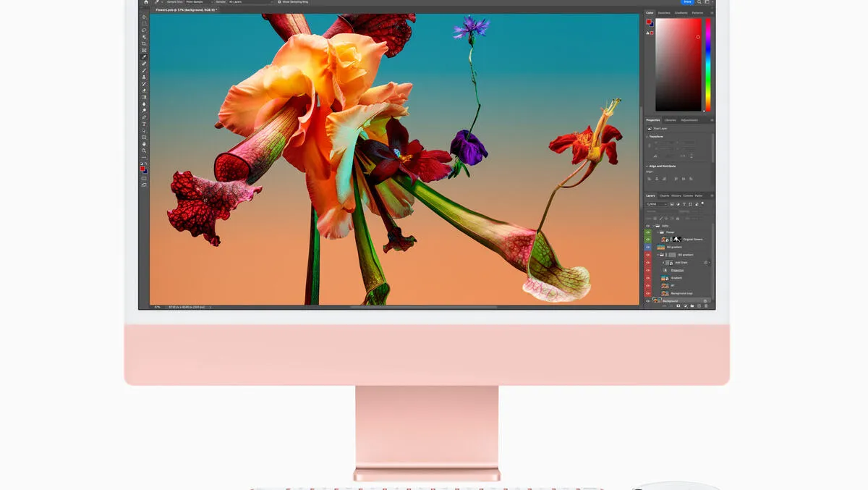Select the Pen tool
The image size is (868, 490).
pyautogui.click(x=144, y=117)
